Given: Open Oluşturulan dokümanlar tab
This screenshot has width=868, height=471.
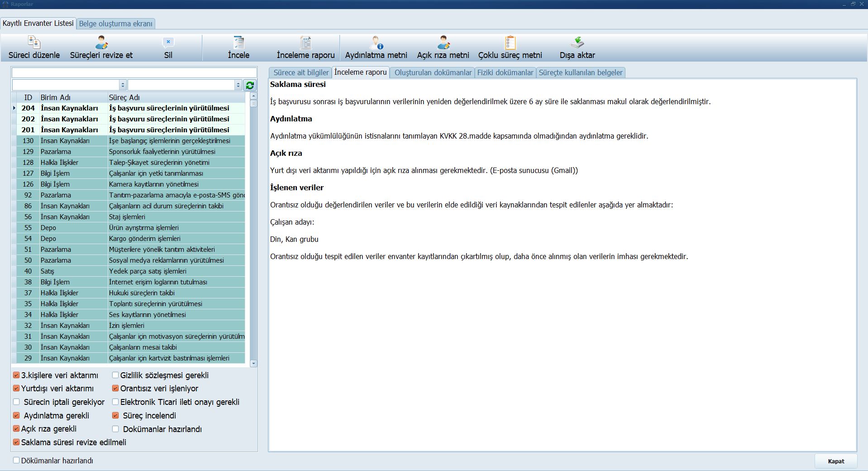Looking at the screenshot, I should (433, 72).
